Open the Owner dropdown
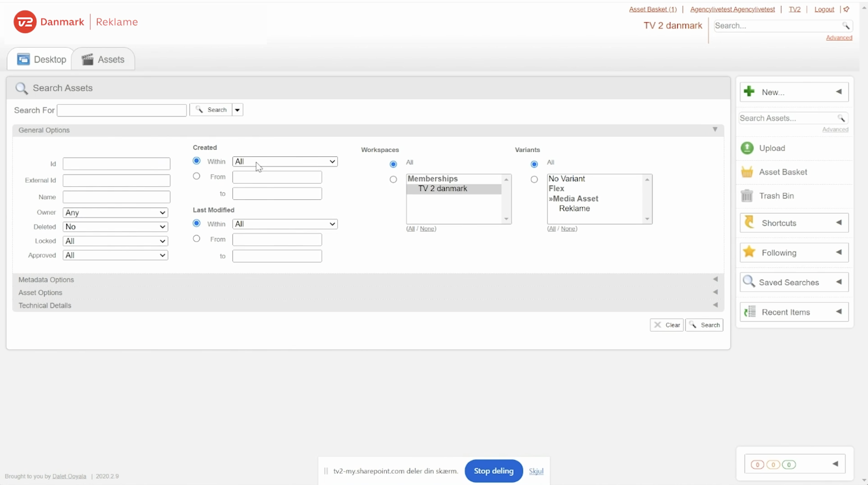The image size is (868, 485). click(x=115, y=212)
